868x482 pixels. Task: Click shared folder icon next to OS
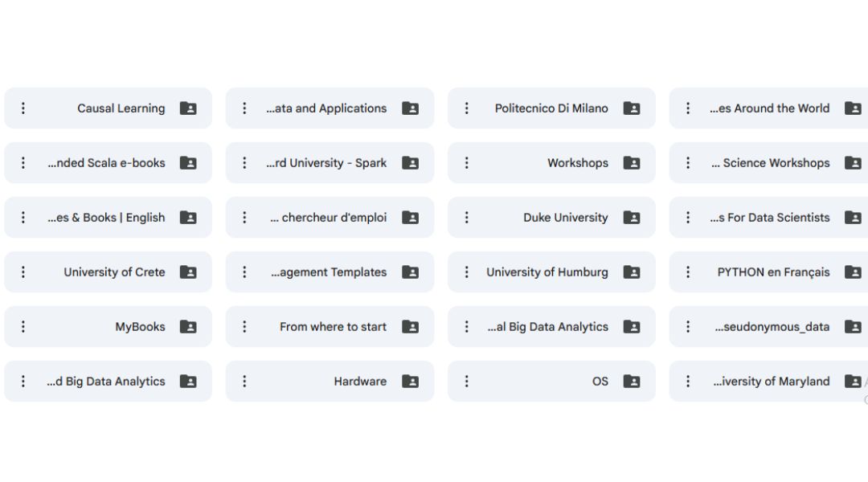632,382
